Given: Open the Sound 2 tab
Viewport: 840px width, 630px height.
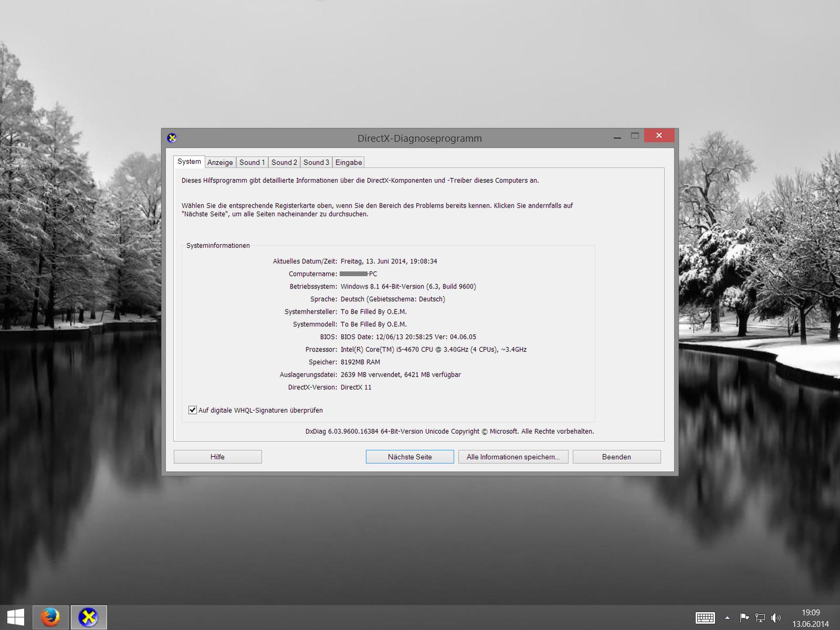Looking at the screenshot, I should [284, 162].
